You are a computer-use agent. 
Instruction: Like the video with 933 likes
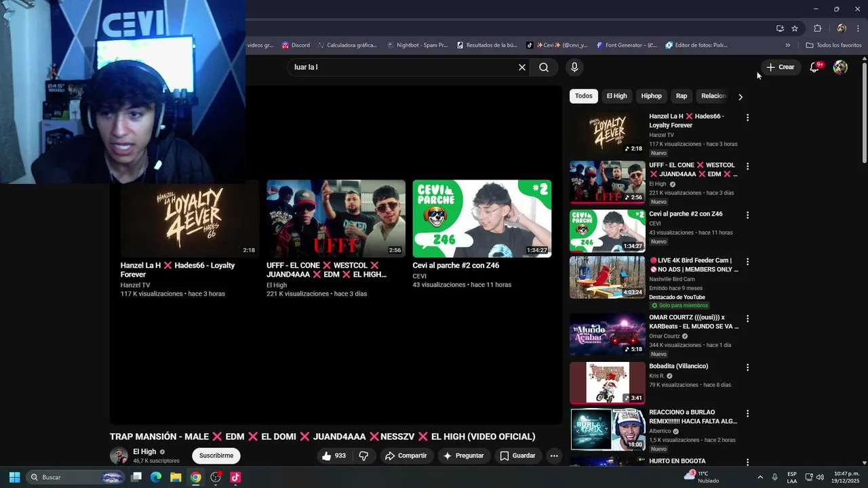pos(334,455)
